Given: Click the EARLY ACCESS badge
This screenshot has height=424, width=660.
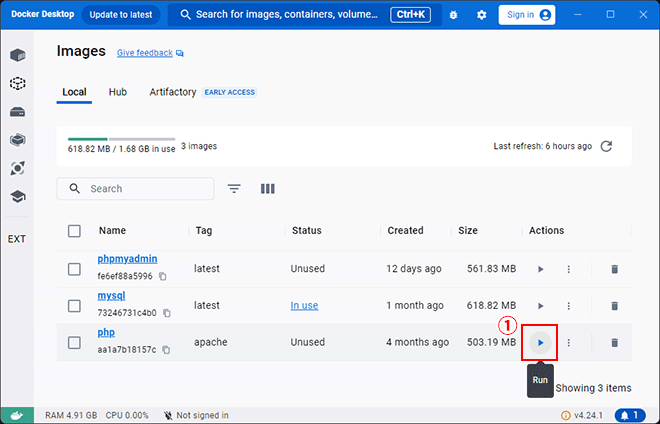Looking at the screenshot, I should pos(230,92).
